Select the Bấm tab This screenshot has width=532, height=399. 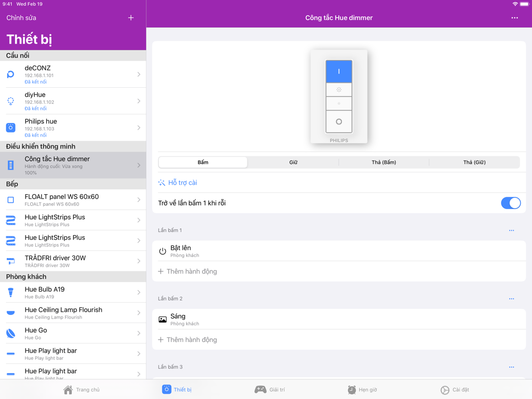pyautogui.click(x=203, y=162)
